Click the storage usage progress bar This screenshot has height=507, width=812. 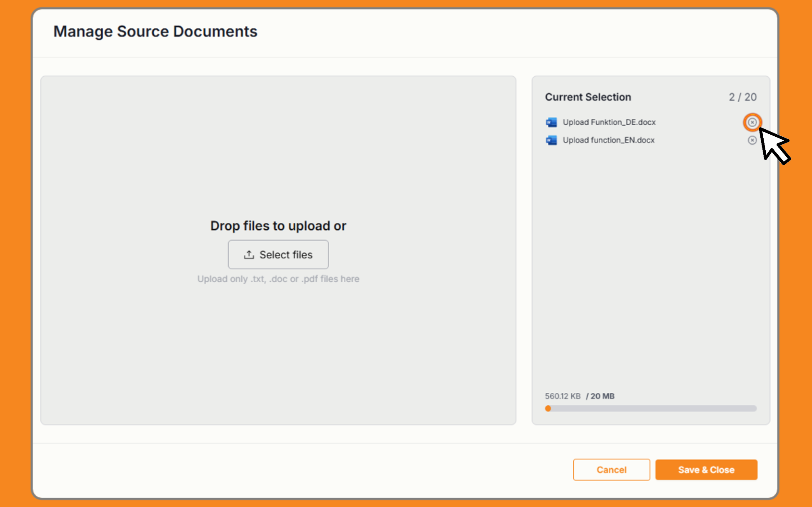pos(651,409)
